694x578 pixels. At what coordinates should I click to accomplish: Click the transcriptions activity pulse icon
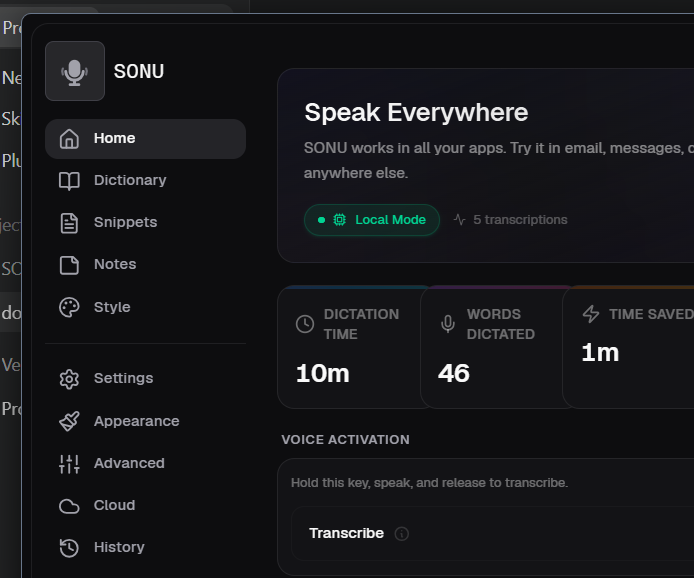coord(459,220)
